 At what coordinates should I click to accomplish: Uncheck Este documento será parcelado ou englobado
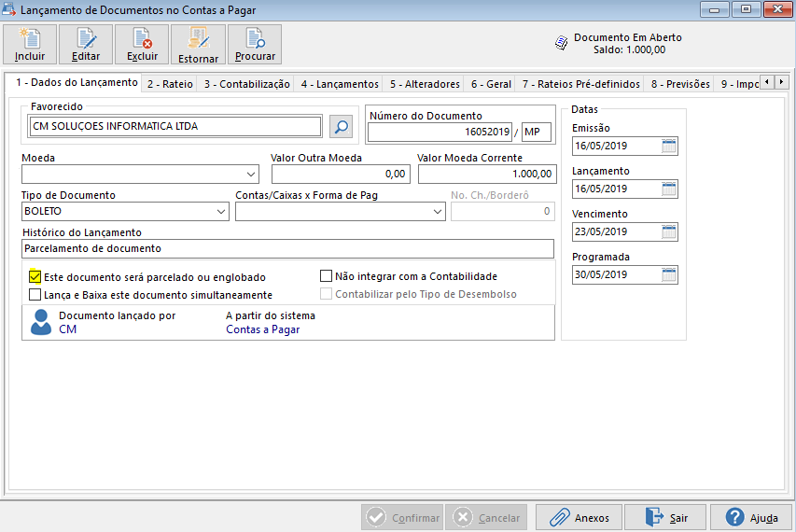point(35,276)
